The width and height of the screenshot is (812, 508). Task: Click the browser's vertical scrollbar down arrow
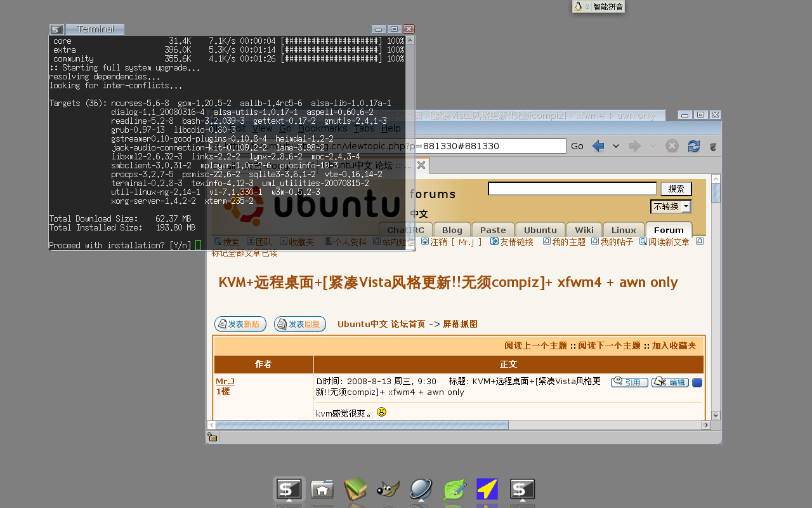pos(716,415)
